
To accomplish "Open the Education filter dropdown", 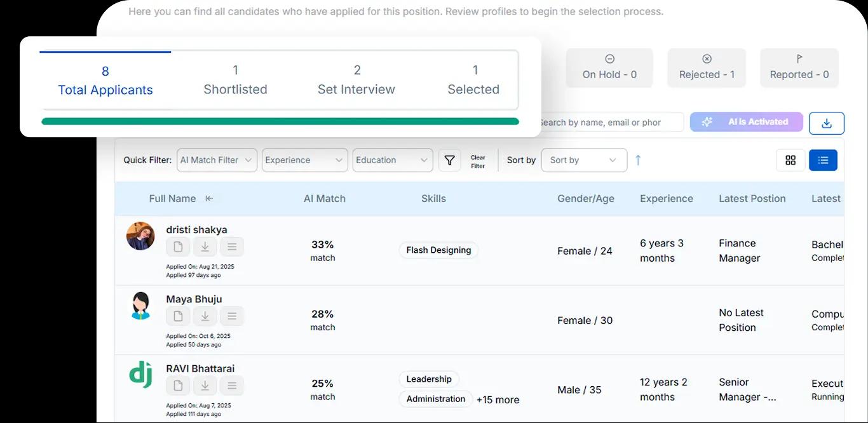I will 392,160.
